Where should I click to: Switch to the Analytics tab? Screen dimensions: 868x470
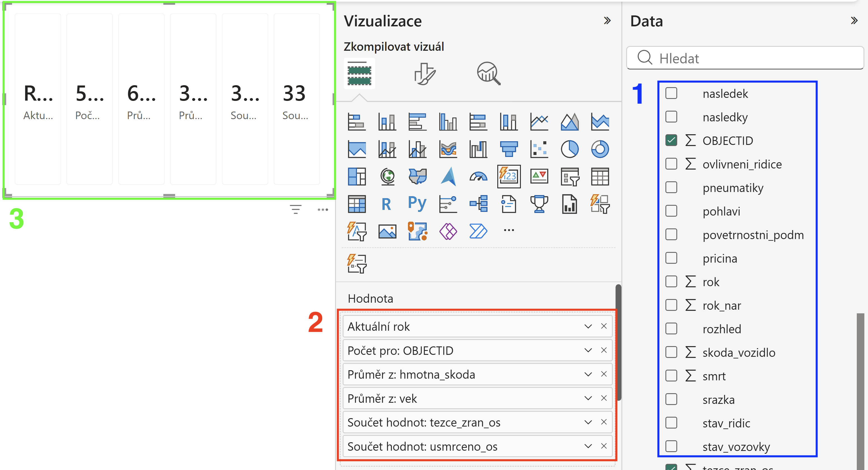point(488,73)
